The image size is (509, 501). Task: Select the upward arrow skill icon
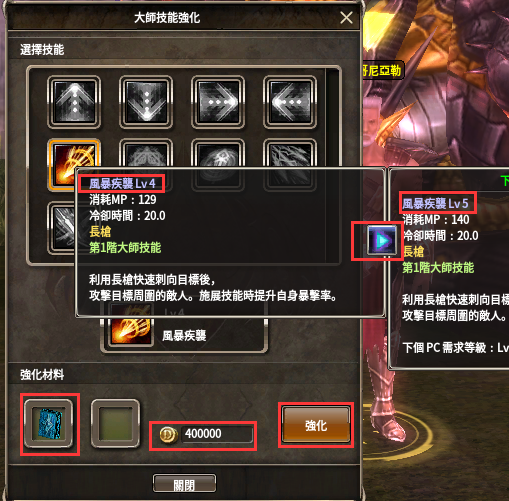(x=74, y=102)
